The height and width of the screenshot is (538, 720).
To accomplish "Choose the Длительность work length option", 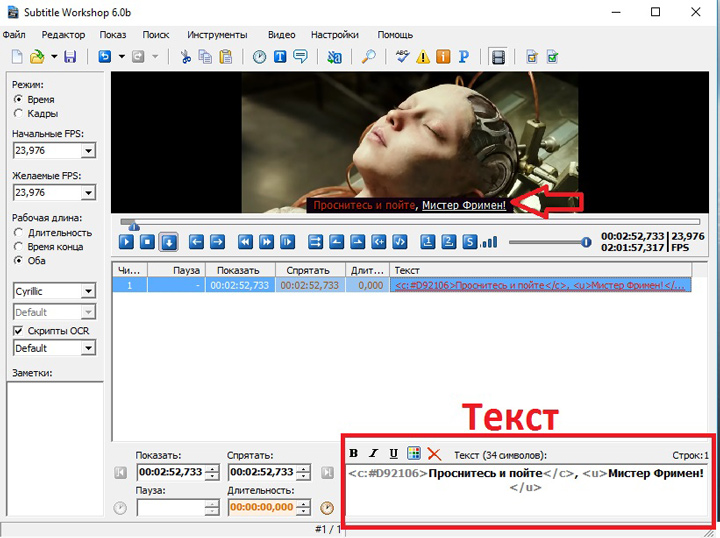I will click(18, 233).
